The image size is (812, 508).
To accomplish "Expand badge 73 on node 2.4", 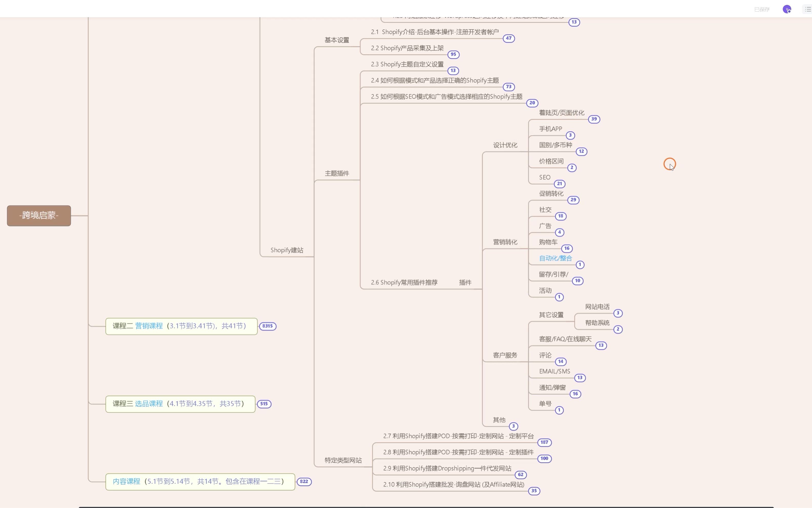I will [509, 87].
